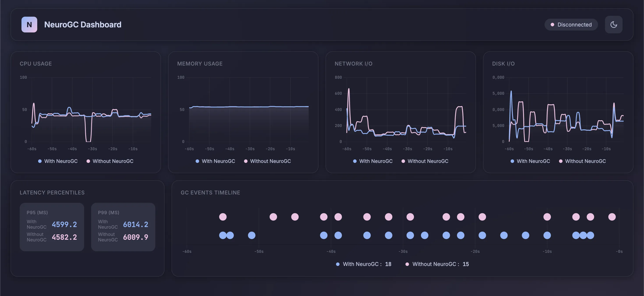
Task: Click leftmost pink GC event dot in timeline
Action: pos(223,217)
